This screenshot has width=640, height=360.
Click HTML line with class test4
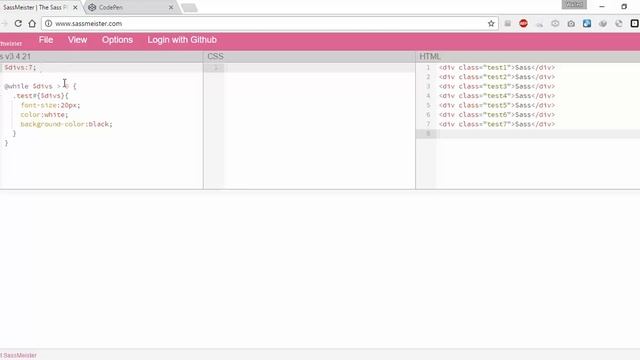tap(497, 96)
